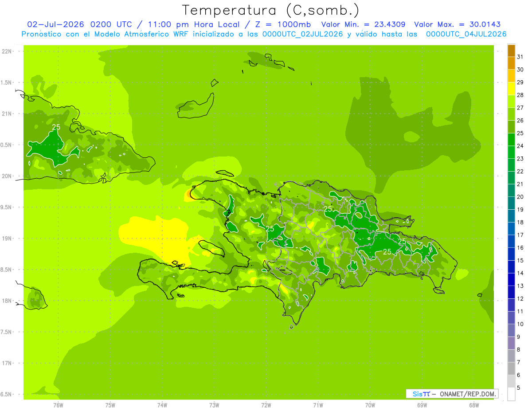This screenshot has width=532, height=411.
Task: Click the "18N" latitude tick label
Action: click(x=7, y=301)
